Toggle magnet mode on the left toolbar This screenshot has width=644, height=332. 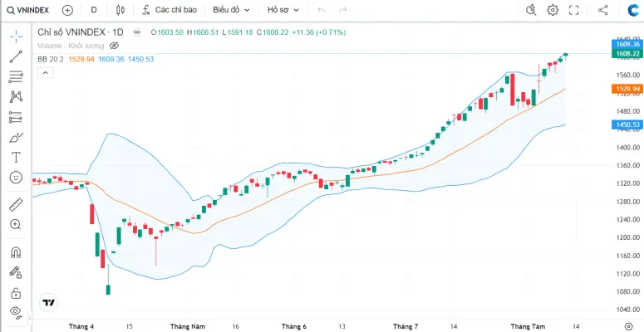[x=16, y=251]
